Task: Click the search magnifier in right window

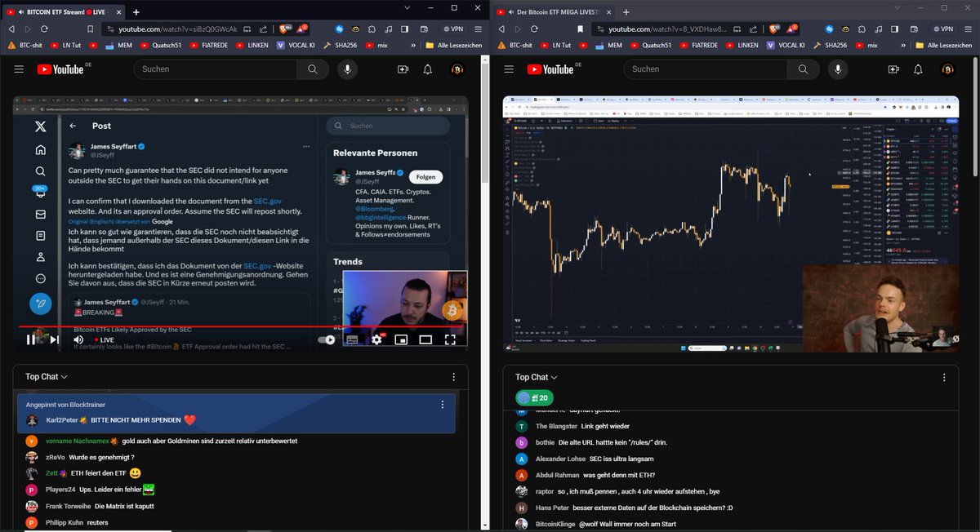Action: click(x=803, y=69)
